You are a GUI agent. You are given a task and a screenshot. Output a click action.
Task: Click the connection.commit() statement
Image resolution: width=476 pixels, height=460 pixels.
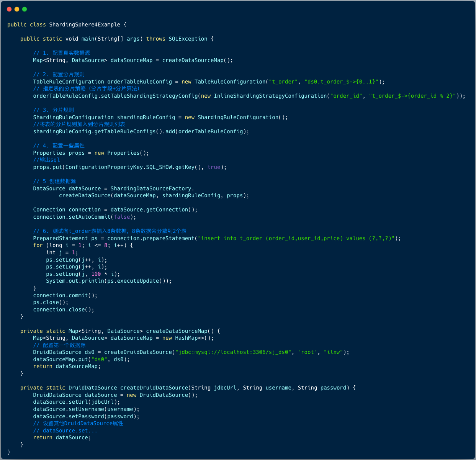click(x=65, y=295)
